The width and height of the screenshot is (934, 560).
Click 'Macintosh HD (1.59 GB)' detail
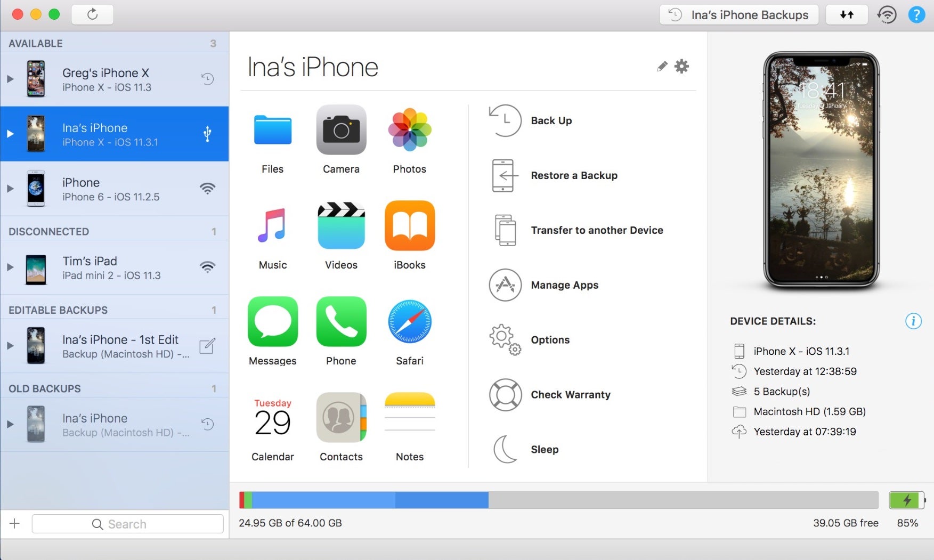click(809, 411)
